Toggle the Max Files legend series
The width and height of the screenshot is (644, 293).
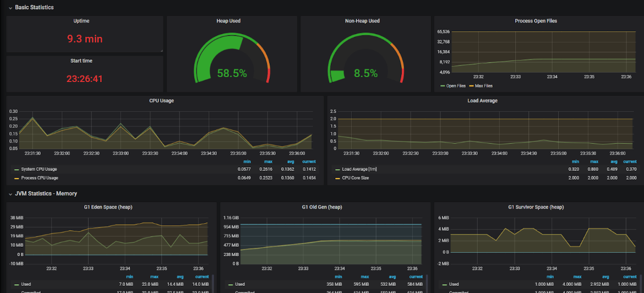(x=484, y=86)
